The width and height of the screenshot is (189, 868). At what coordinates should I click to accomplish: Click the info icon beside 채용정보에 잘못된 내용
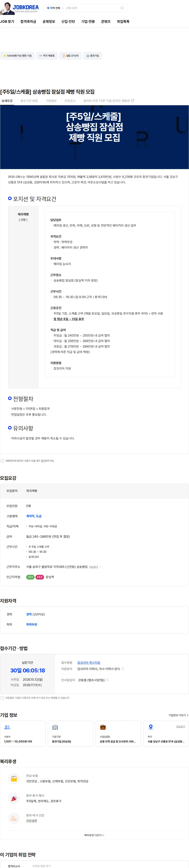coord(2,461)
